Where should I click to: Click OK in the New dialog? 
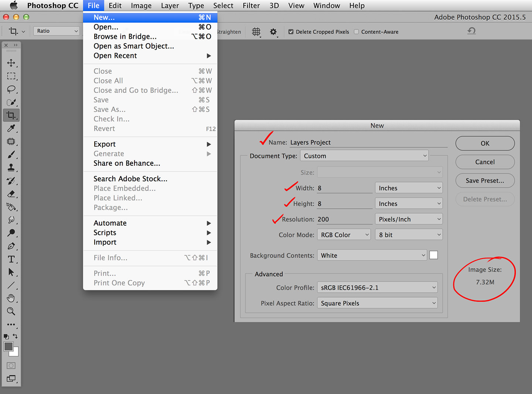[x=485, y=143]
